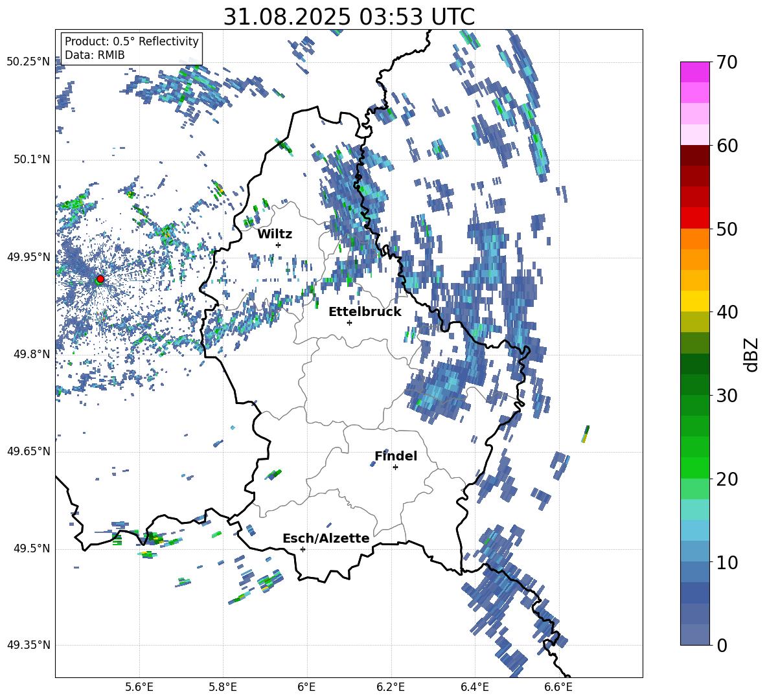Click the 31.08.2025 03:53 UTC title

[349, 17]
